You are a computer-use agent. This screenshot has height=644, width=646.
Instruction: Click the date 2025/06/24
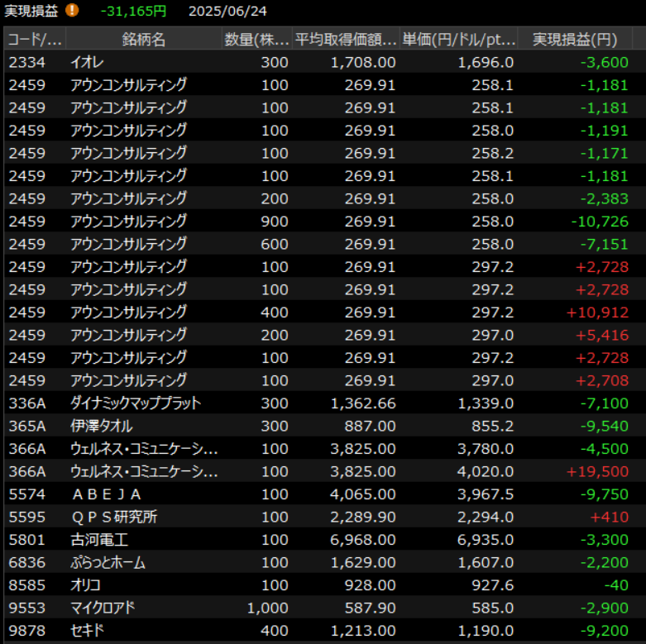[227, 11]
